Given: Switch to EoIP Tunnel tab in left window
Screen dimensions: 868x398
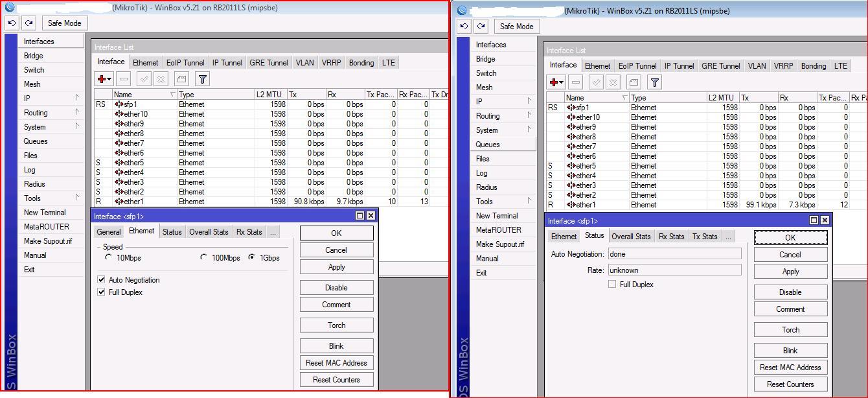Looking at the screenshot, I should point(185,63).
